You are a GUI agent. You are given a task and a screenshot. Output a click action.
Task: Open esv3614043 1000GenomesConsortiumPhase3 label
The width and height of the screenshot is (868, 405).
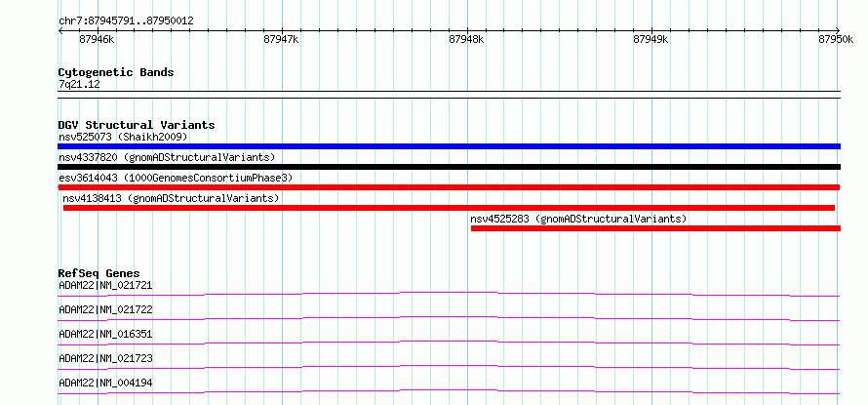pos(176,178)
